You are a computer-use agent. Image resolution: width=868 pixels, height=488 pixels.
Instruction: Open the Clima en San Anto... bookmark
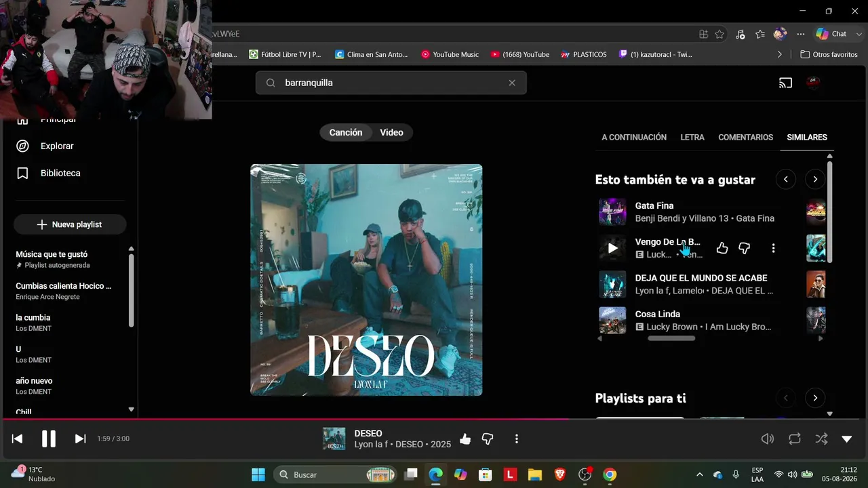coord(372,54)
